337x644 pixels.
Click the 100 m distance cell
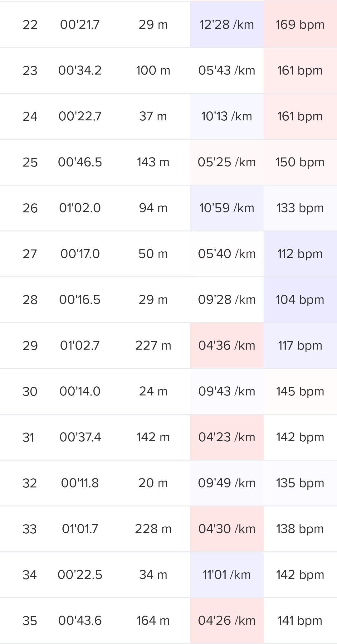click(x=153, y=70)
